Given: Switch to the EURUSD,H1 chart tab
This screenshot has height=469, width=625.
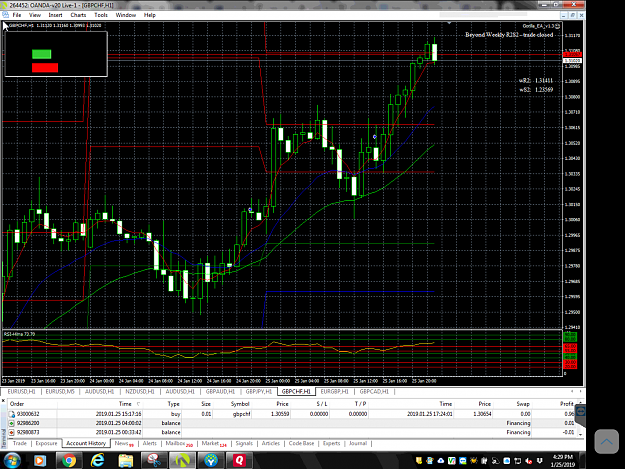Looking at the screenshot, I should pos(22,392).
